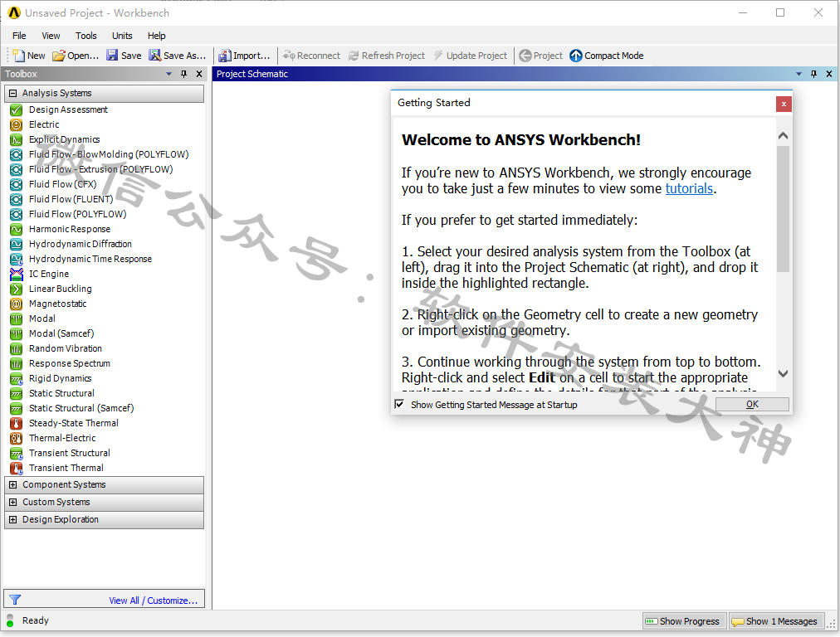Toggle Show Getting Started Message at Startup
840x637 pixels.
pyautogui.click(x=399, y=404)
